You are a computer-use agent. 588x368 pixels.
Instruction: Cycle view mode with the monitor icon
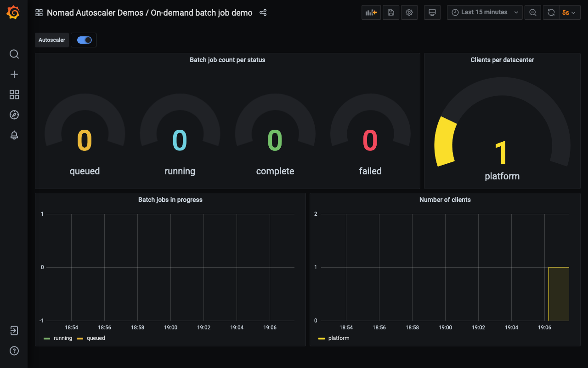[432, 12]
